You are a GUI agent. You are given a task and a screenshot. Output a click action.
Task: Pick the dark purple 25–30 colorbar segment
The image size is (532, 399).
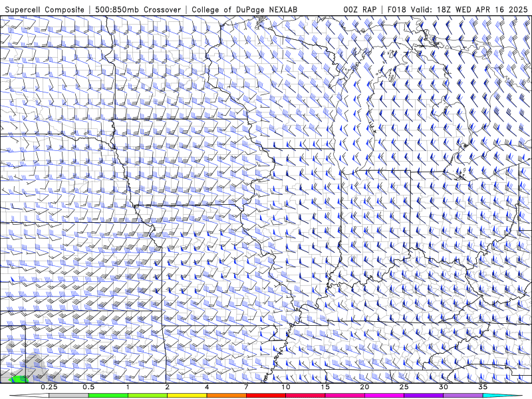pos(424,396)
